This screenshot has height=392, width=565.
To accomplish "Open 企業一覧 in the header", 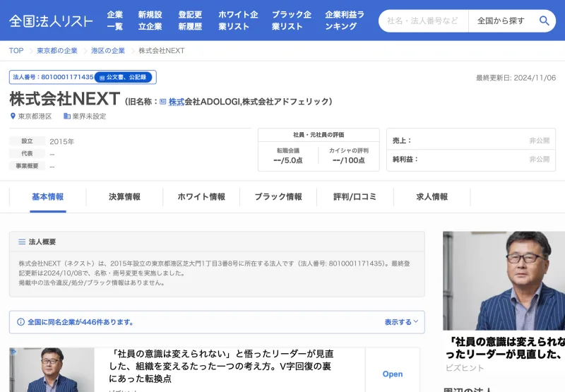I will click(115, 20).
